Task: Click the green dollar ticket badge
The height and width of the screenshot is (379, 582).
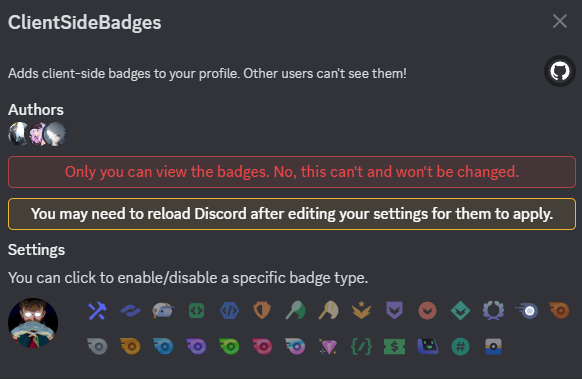Action: point(394,347)
